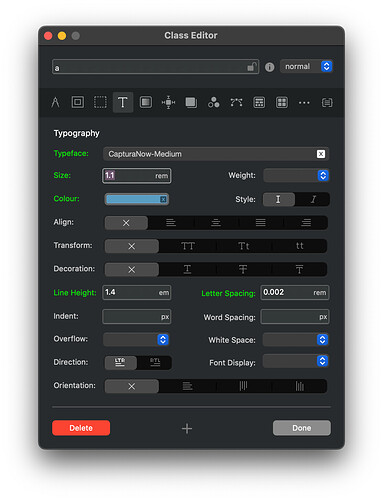Set Decoration to none
Screen dimensions: 382x500
(x=132, y=269)
